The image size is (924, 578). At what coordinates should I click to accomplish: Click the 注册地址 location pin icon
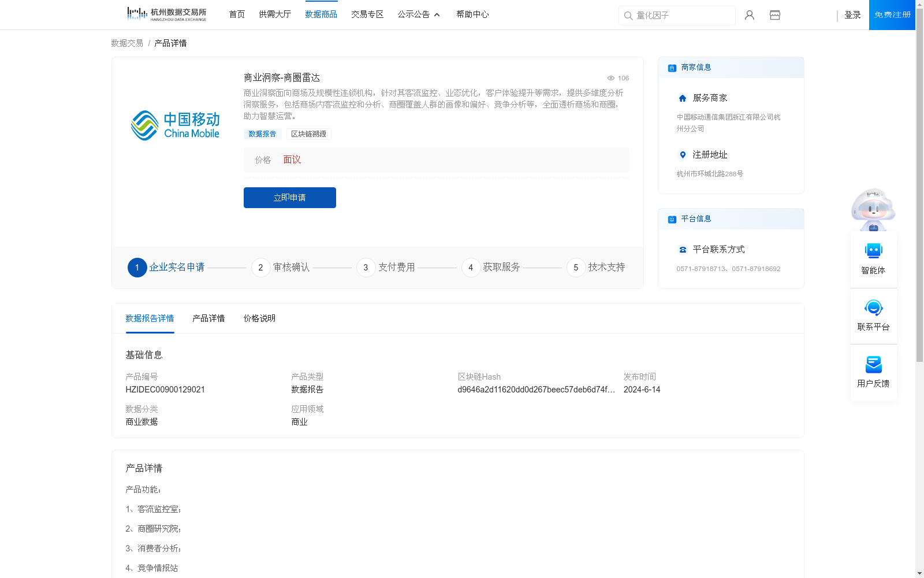pyautogui.click(x=683, y=155)
